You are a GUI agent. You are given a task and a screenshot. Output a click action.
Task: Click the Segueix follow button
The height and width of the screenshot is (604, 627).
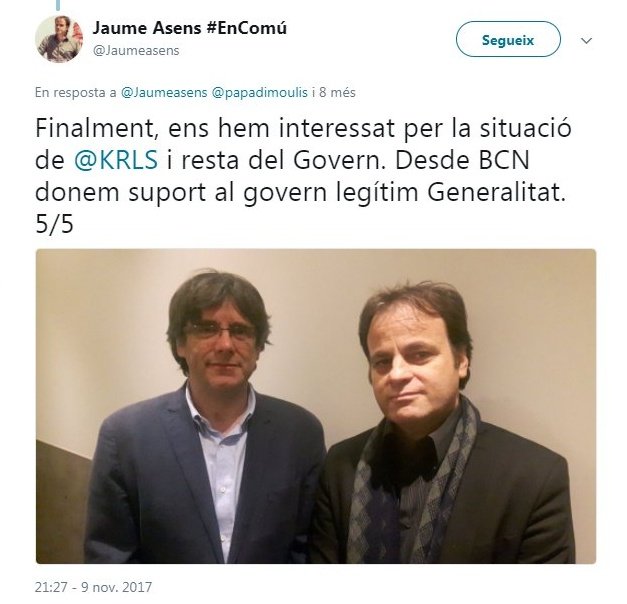(508, 40)
